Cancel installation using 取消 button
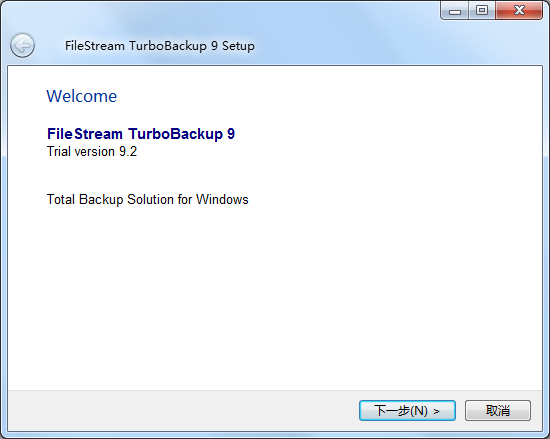The height and width of the screenshot is (439, 550). click(x=498, y=410)
